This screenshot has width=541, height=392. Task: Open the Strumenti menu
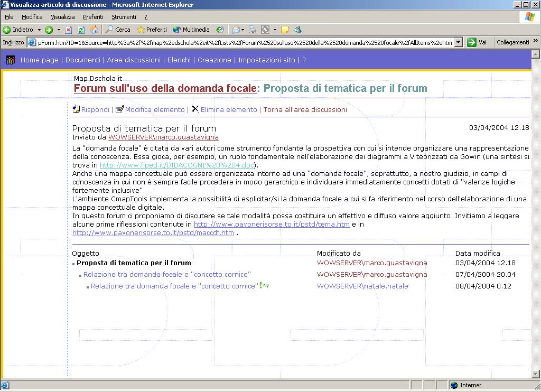[124, 17]
